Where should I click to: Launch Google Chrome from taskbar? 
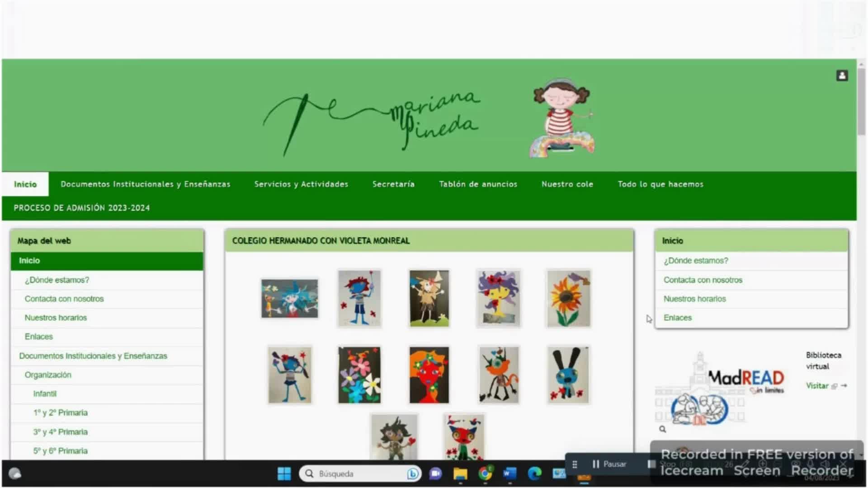(485, 474)
